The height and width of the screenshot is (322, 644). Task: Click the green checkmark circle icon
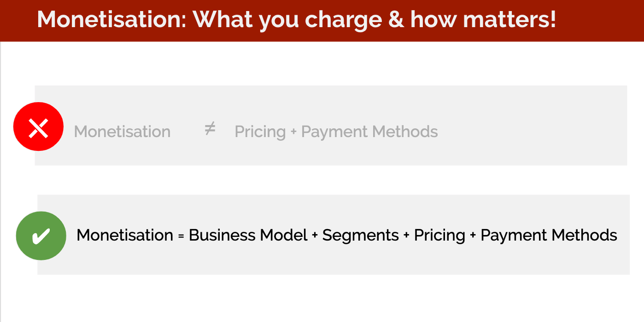point(41,236)
